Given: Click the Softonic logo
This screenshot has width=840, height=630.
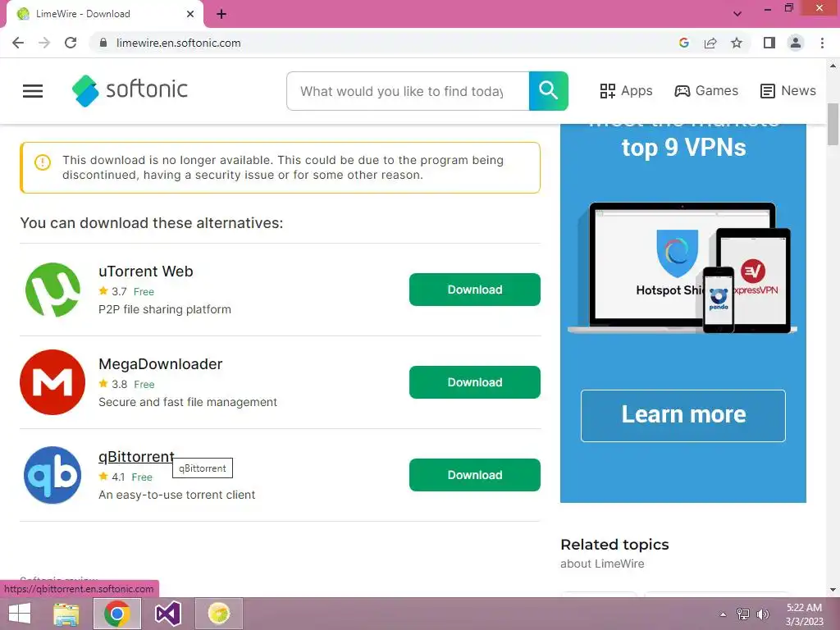Looking at the screenshot, I should [x=130, y=90].
